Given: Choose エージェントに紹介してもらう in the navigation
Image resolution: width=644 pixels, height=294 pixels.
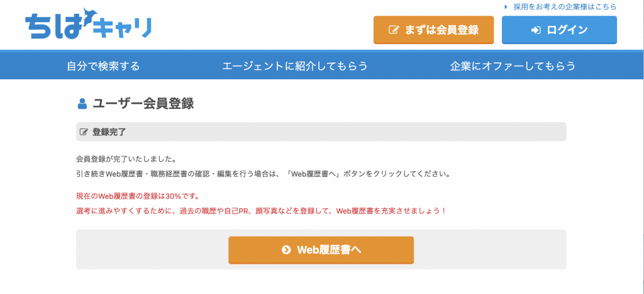Looking at the screenshot, I should 295,66.
